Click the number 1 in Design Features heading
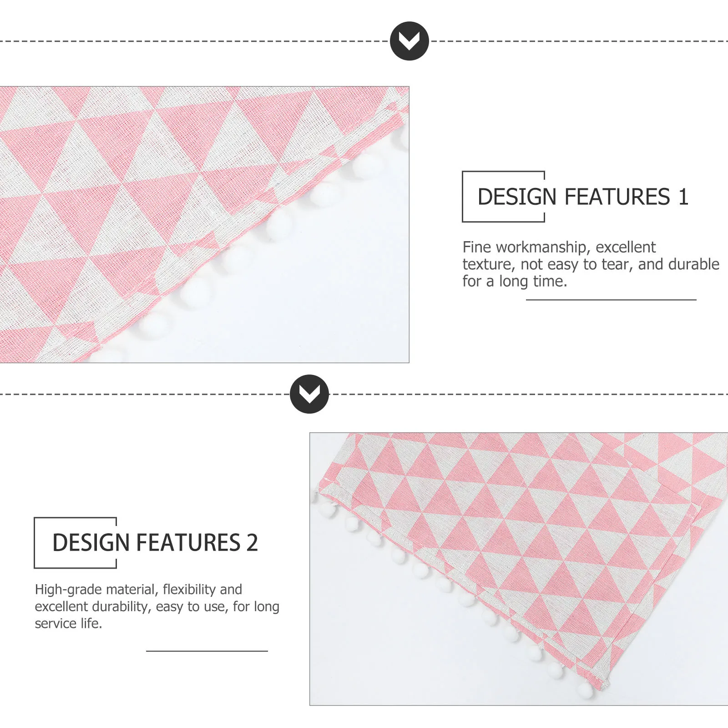Viewport: 728px width, 728px height. pyautogui.click(x=683, y=197)
